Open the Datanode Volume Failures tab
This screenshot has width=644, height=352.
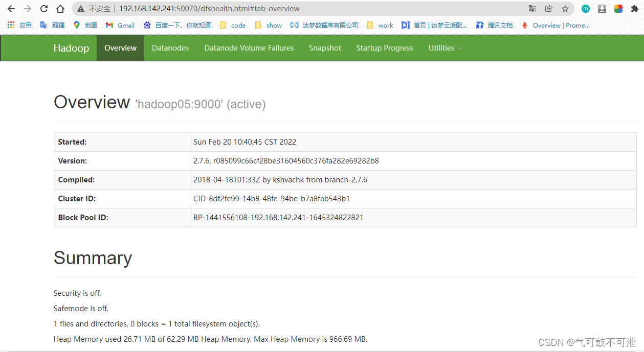coord(249,48)
